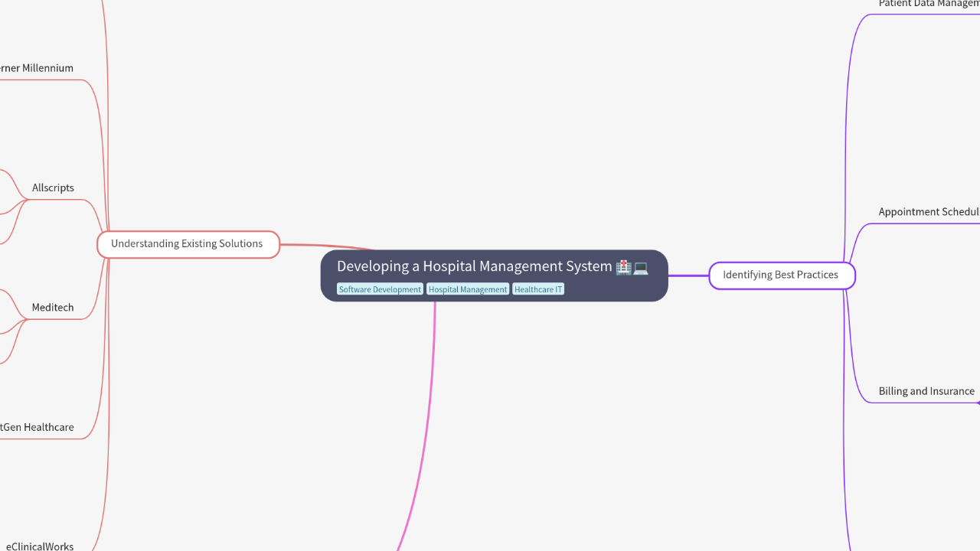
Task: Click the Healthcare IT tag
Action: pos(538,289)
